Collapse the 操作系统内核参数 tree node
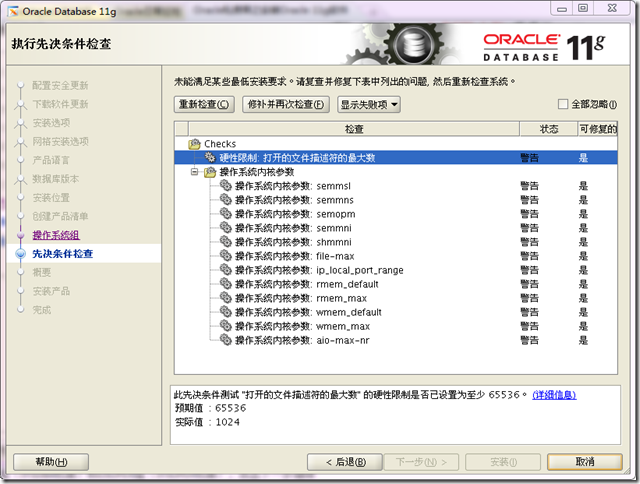The height and width of the screenshot is (484, 640). (195, 172)
